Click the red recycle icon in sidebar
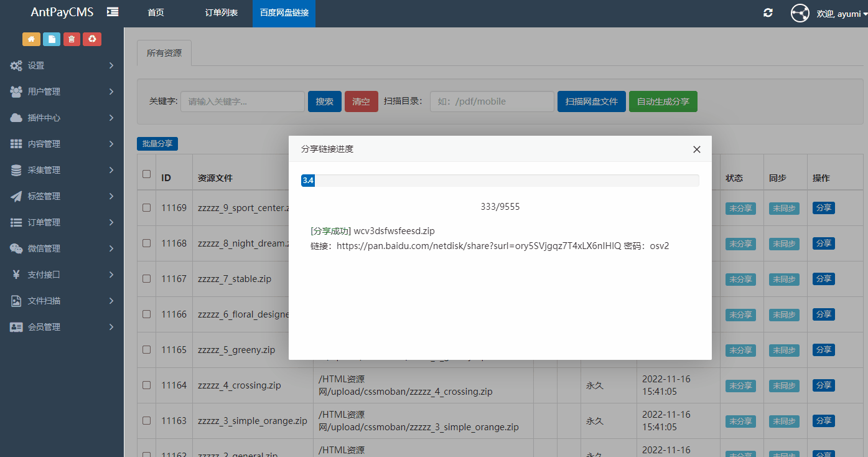Screen dimensions: 868x457 92,39
